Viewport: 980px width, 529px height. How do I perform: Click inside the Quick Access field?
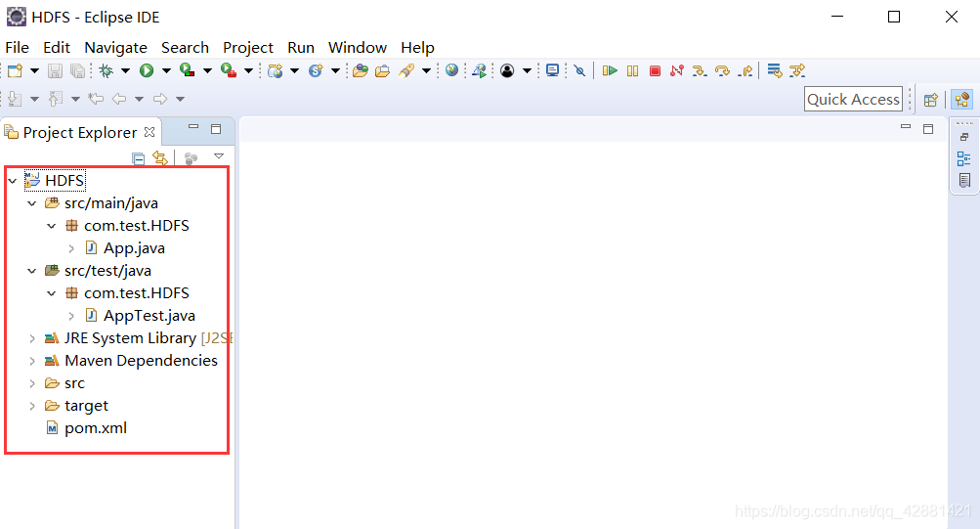tap(853, 99)
